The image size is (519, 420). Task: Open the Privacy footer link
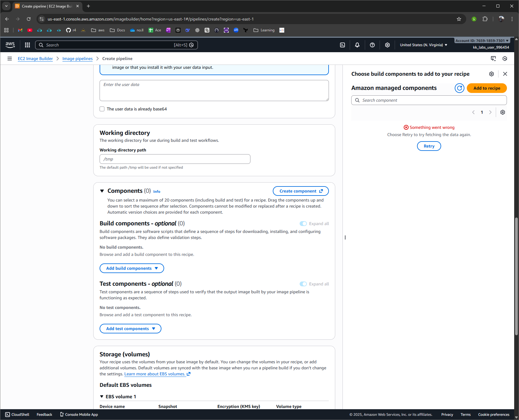[447, 415]
